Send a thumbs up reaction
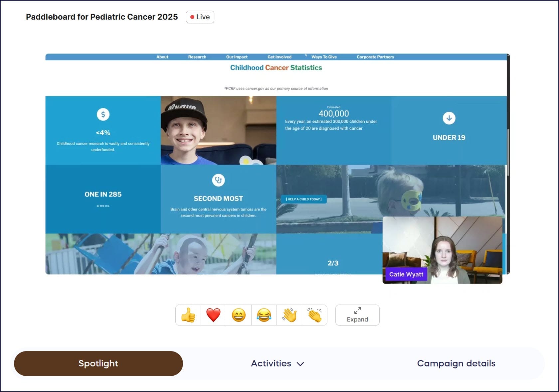Image resolution: width=559 pixels, height=392 pixels. 188,315
